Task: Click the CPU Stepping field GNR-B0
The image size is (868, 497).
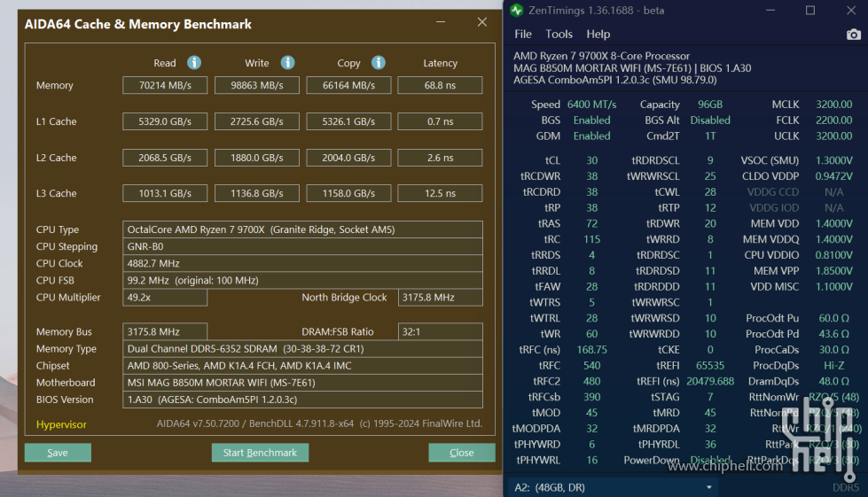Action: (x=303, y=246)
